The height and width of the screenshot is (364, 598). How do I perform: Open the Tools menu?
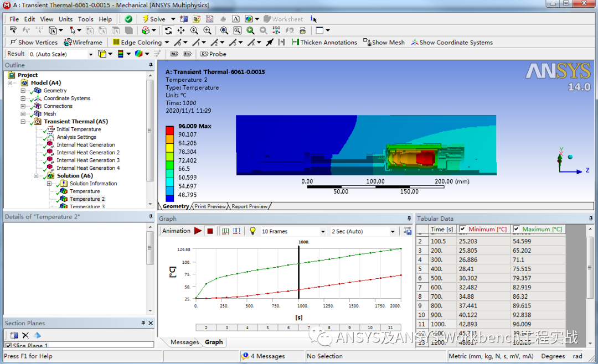[x=85, y=19]
